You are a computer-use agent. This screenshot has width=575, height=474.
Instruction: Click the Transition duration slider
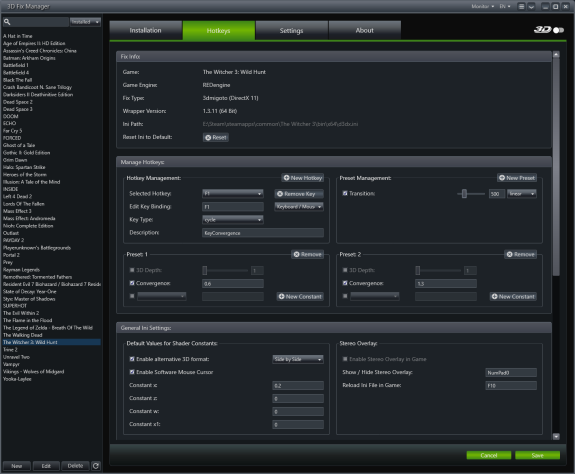pyautogui.click(x=471, y=194)
